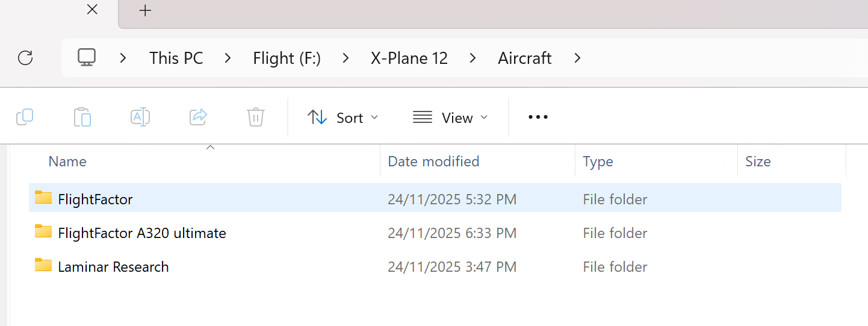Click the Delete trash icon

[256, 117]
